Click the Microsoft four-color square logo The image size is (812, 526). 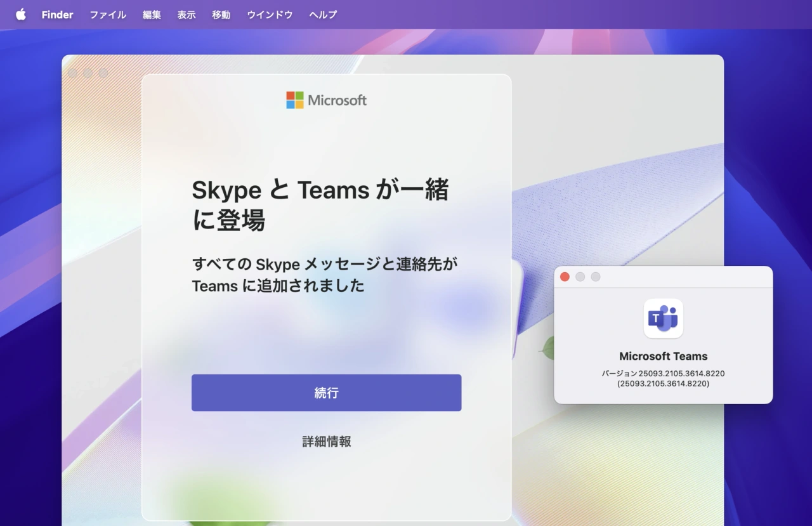(x=295, y=100)
